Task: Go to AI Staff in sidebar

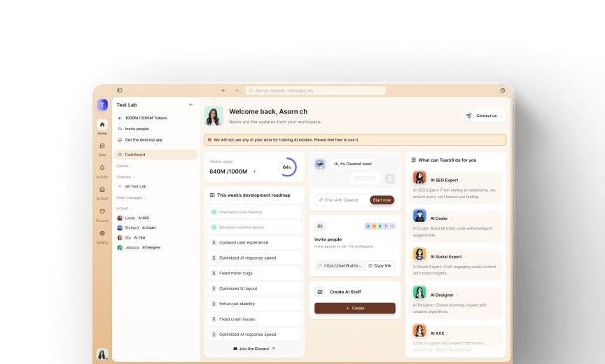Action: coord(102,190)
